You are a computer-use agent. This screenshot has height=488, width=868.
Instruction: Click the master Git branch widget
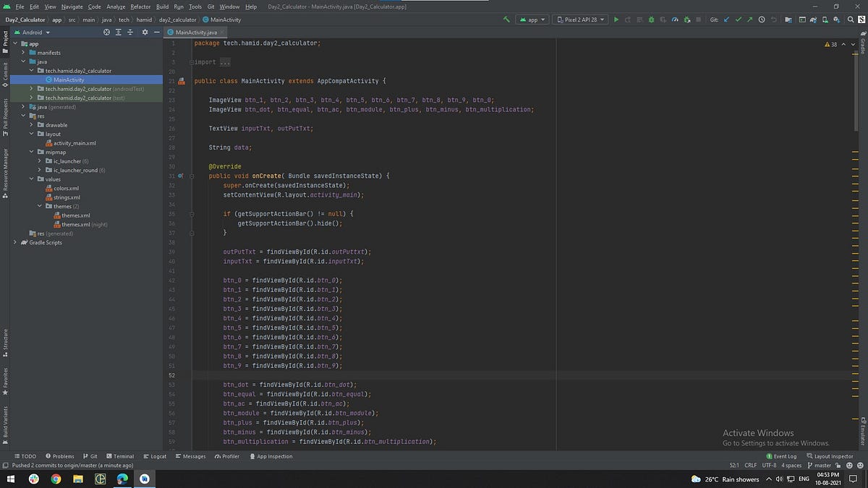822,466
